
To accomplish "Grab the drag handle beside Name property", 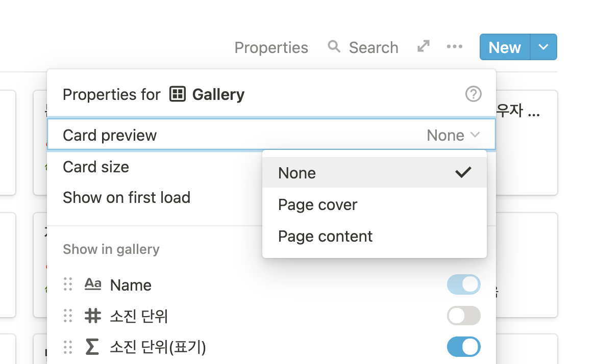I will click(68, 284).
